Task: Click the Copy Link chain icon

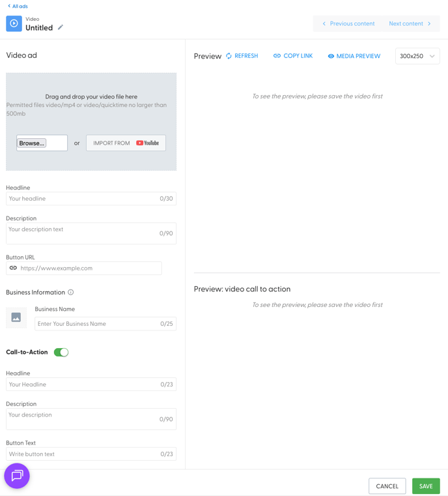Action: 277,56
